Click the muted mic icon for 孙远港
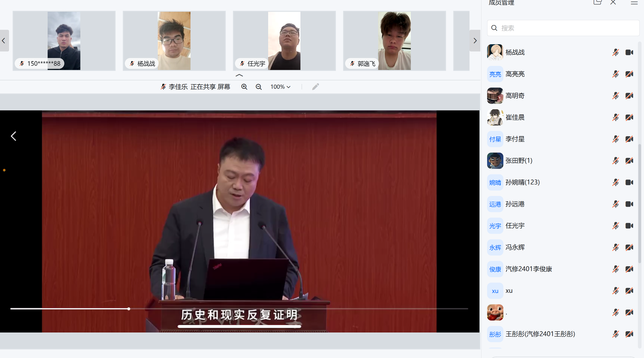The image size is (644, 358). point(616,204)
